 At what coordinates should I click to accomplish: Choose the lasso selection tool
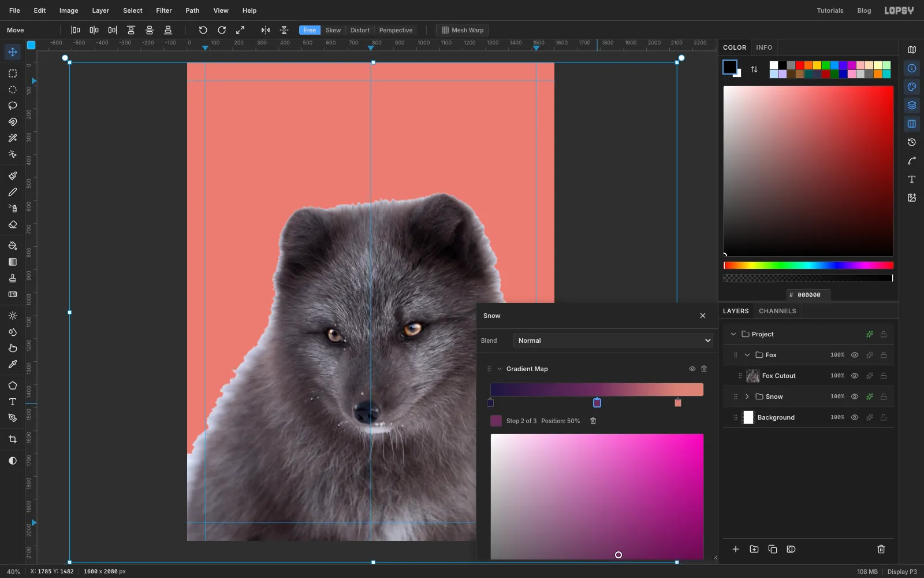point(13,106)
